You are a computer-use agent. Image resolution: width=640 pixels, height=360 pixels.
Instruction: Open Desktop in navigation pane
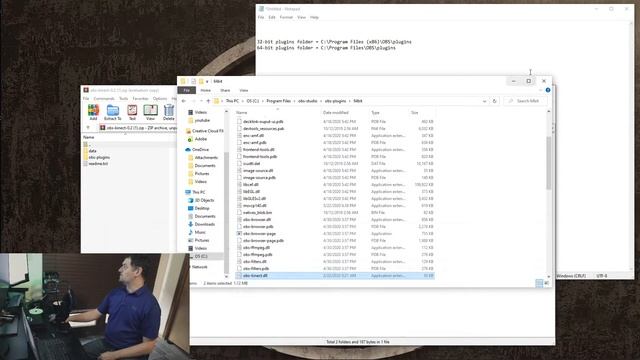coord(199,208)
